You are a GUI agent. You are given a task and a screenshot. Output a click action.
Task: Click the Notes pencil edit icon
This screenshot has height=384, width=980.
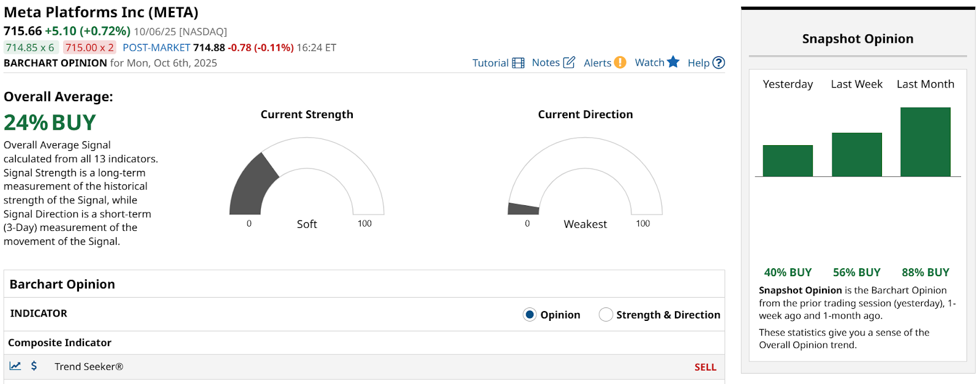pos(569,62)
